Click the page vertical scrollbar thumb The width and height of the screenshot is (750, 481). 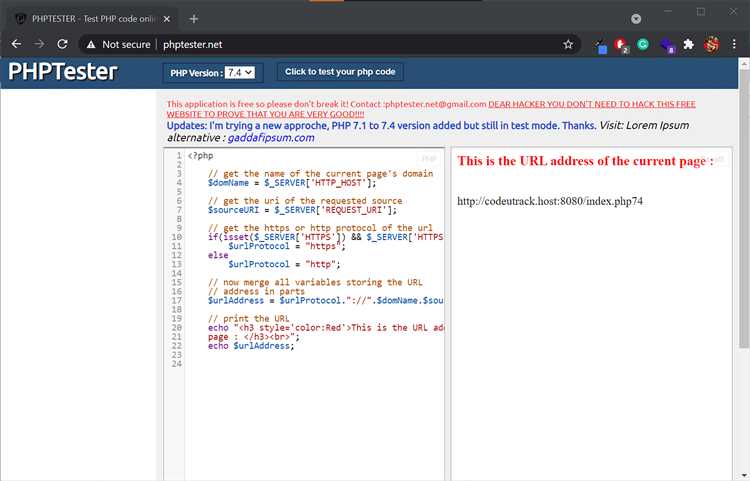click(x=743, y=209)
